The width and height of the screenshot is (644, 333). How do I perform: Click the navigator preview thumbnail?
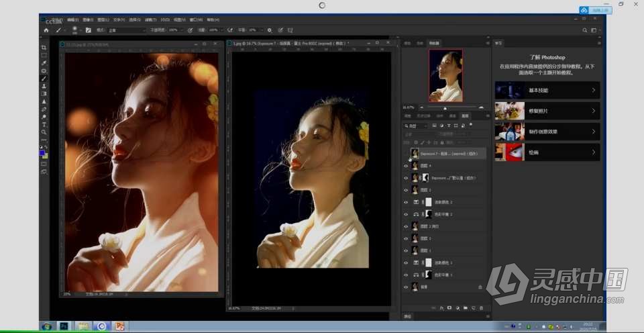tap(445, 76)
